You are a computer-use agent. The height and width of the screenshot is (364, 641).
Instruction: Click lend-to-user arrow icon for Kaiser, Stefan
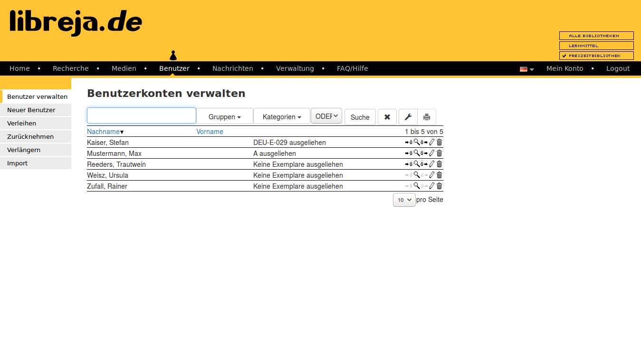409,142
